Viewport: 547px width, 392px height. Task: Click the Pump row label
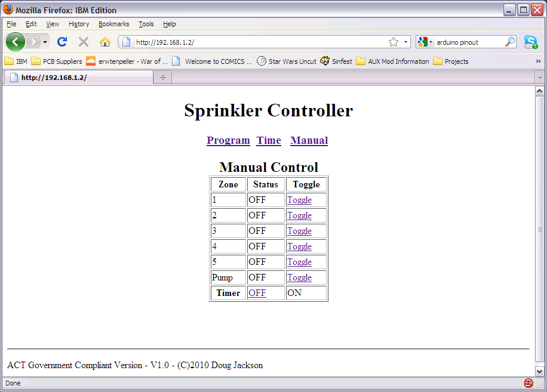click(222, 277)
